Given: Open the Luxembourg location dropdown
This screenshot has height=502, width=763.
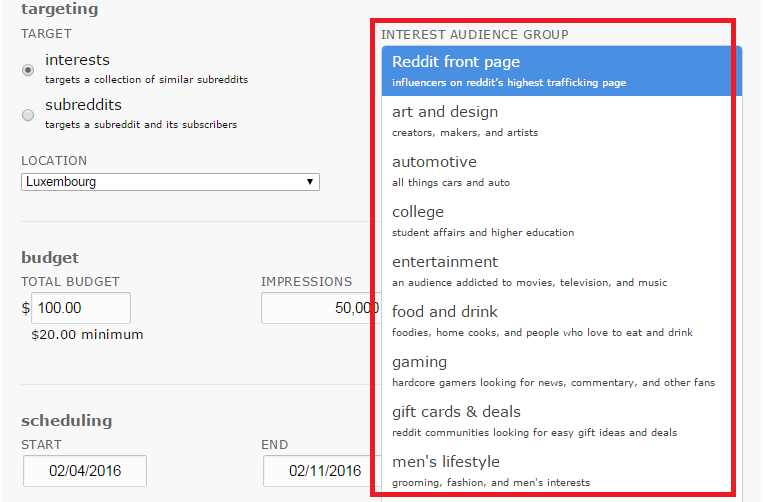Looking at the screenshot, I should point(170,182).
